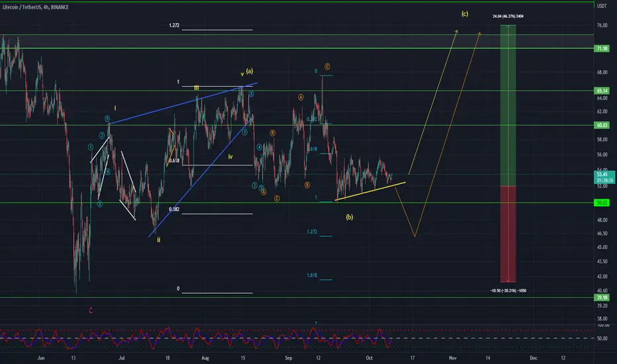This screenshot has width=617, height=364.
Task: Click the Oct date on time axis
Action: pyautogui.click(x=369, y=357)
